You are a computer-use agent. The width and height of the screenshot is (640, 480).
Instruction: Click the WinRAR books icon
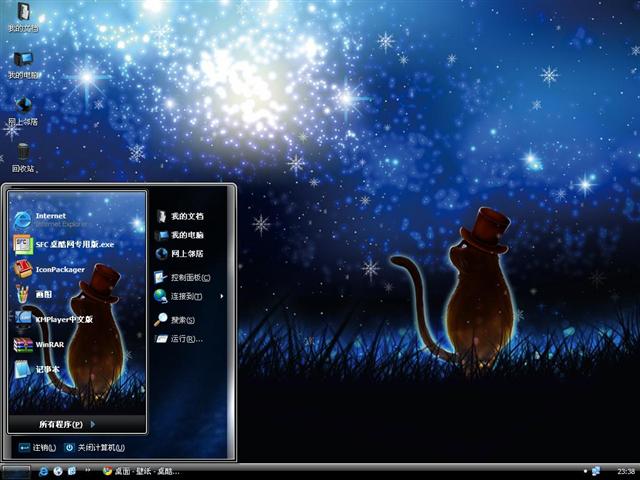pyautogui.click(x=23, y=345)
